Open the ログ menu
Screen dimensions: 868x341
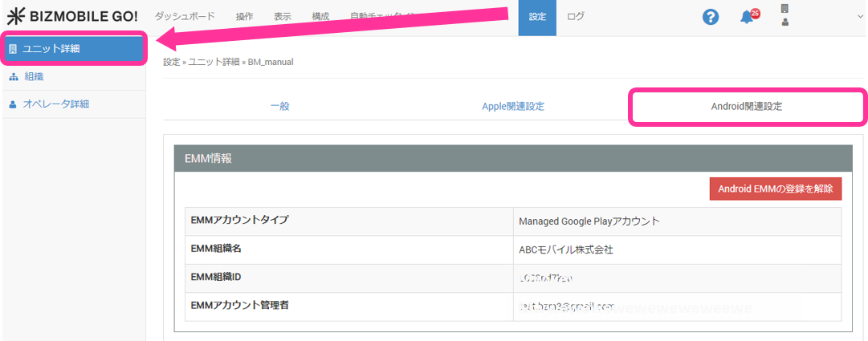pyautogui.click(x=576, y=17)
